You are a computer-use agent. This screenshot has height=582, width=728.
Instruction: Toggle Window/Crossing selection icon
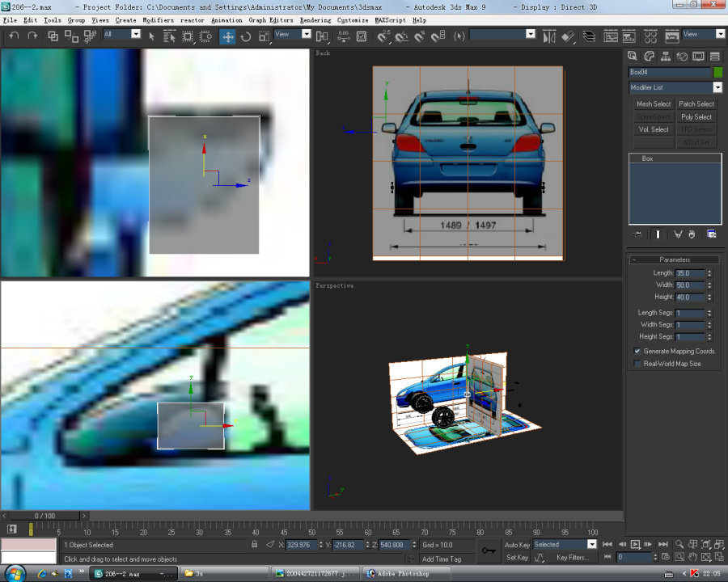click(205, 36)
